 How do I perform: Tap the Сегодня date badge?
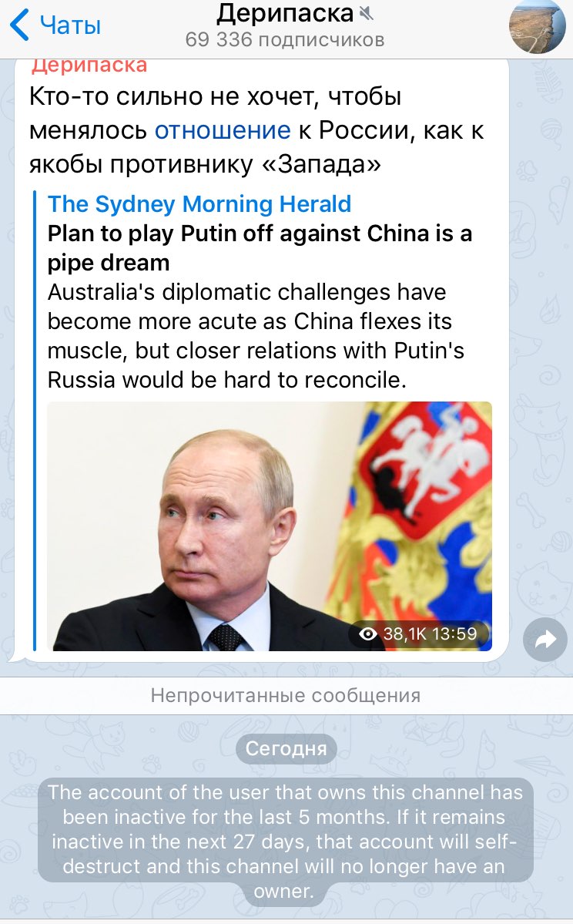point(286,748)
